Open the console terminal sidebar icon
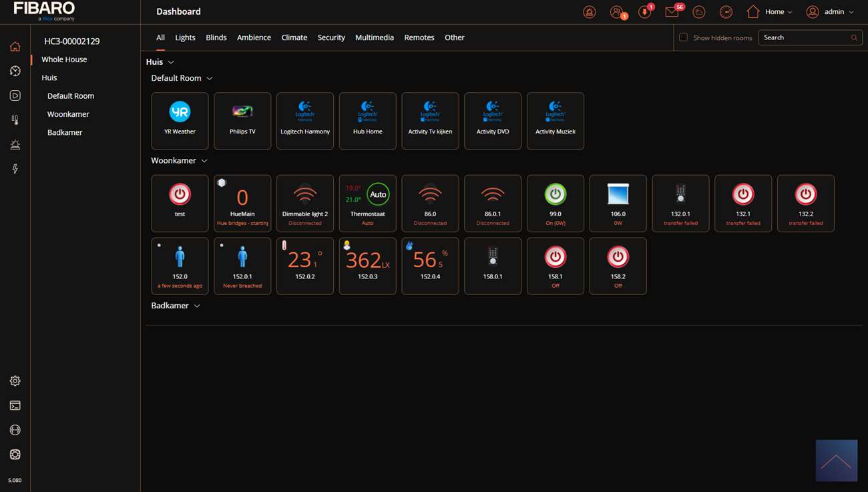This screenshot has height=492, width=868. pyautogui.click(x=15, y=405)
